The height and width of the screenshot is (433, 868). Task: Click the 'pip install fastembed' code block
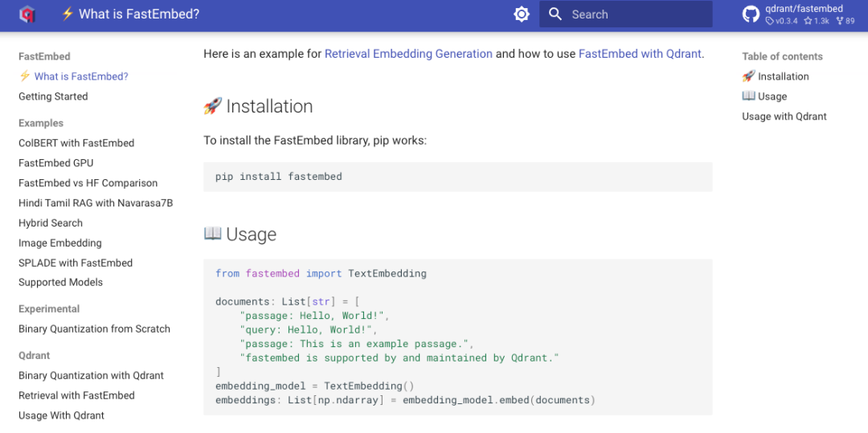(458, 177)
